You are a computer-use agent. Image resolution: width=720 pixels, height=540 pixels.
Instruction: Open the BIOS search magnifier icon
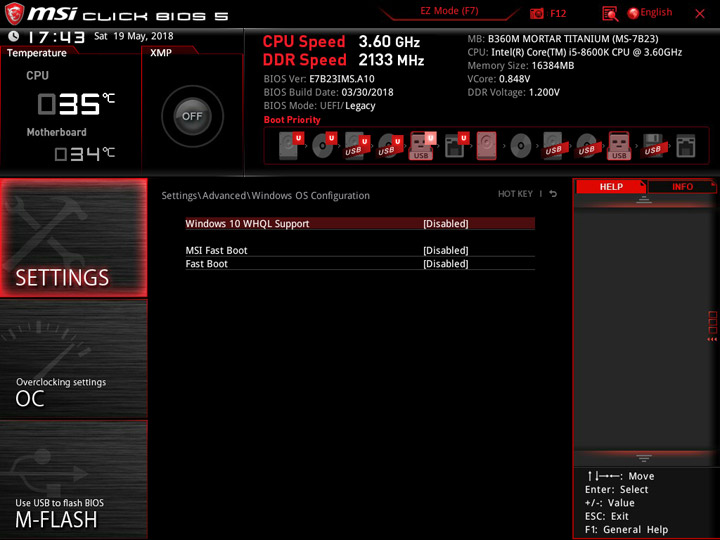(610, 14)
